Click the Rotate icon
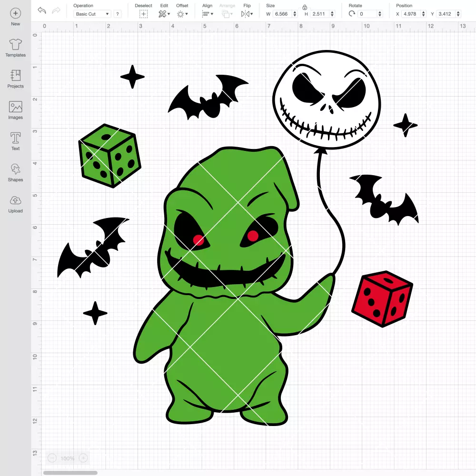 (352, 14)
